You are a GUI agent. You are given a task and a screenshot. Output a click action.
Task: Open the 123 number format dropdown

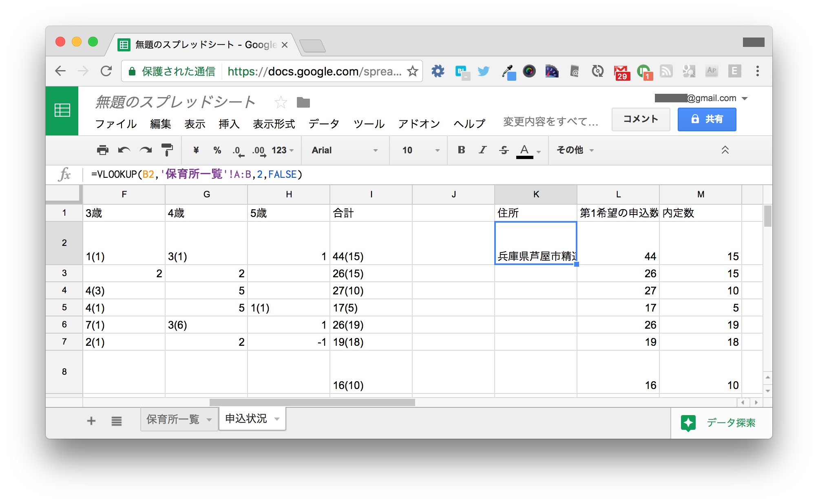[283, 150]
